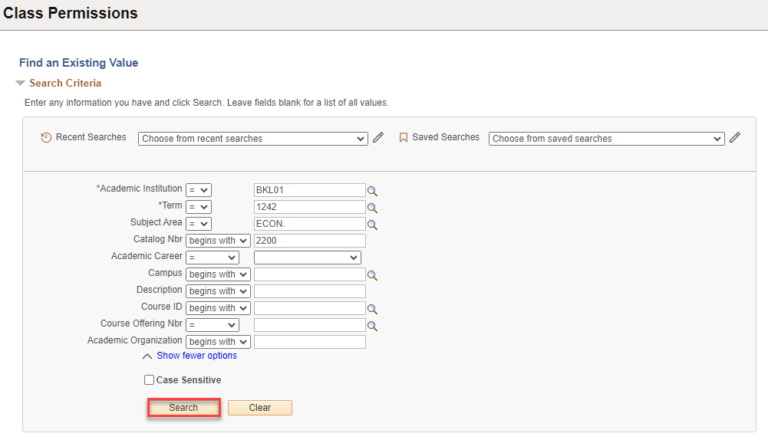The height and width of the screenshot is (440, 768).
Task: Open the Recent Searches dropdown
Action: click(253, 139)
